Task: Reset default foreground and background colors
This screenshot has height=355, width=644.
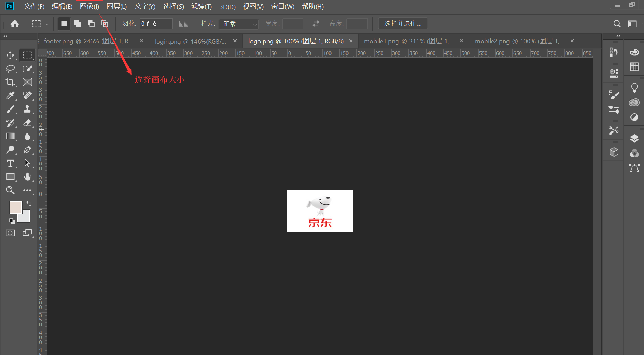Action: click(12, 221)
